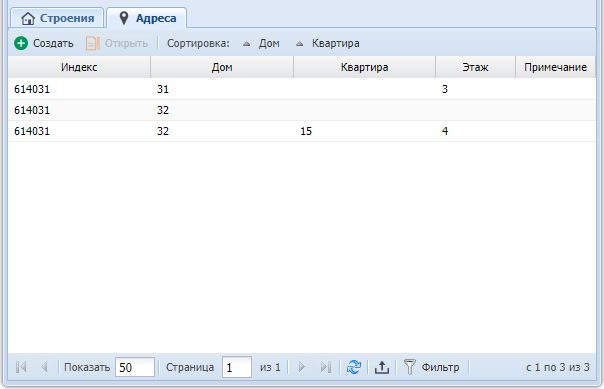The image size is (604, 389).
Task: Toggle sort arrow next to Квартира
Action: [299, 44]
